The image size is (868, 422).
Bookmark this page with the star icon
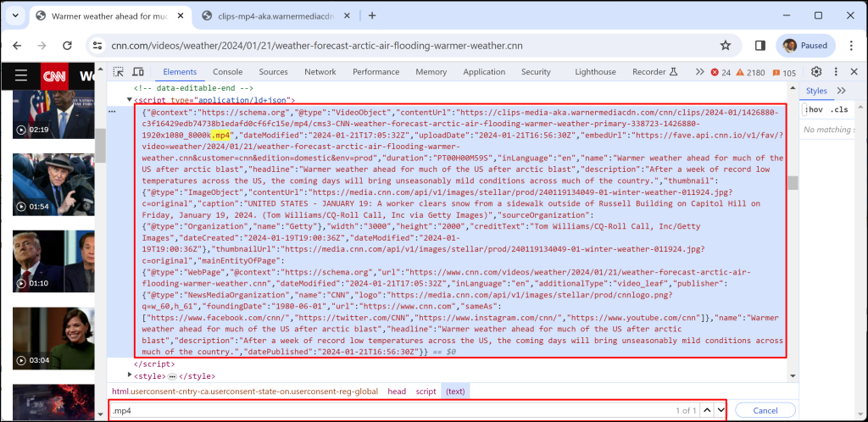click(x=726, y=46)
